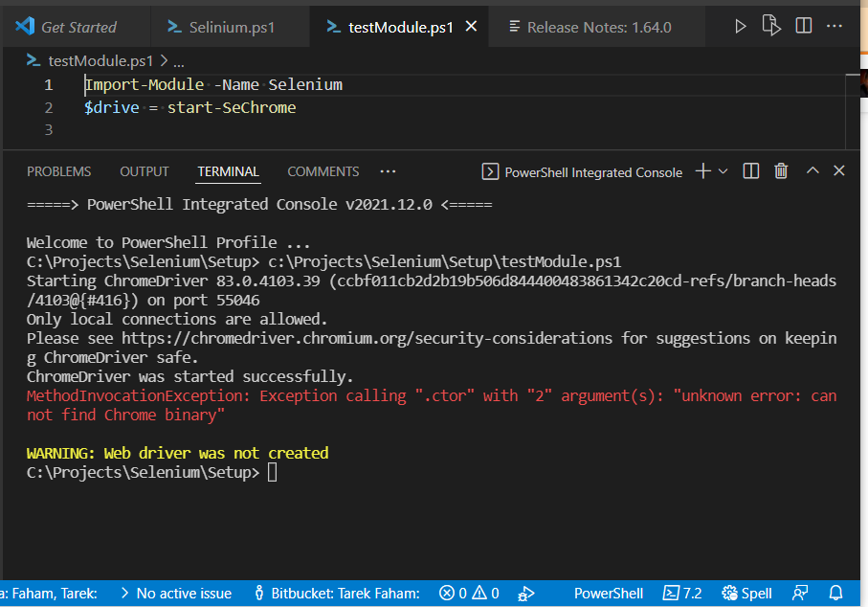
Task: Click No active issue in status bar
Action: pos(176,594)
